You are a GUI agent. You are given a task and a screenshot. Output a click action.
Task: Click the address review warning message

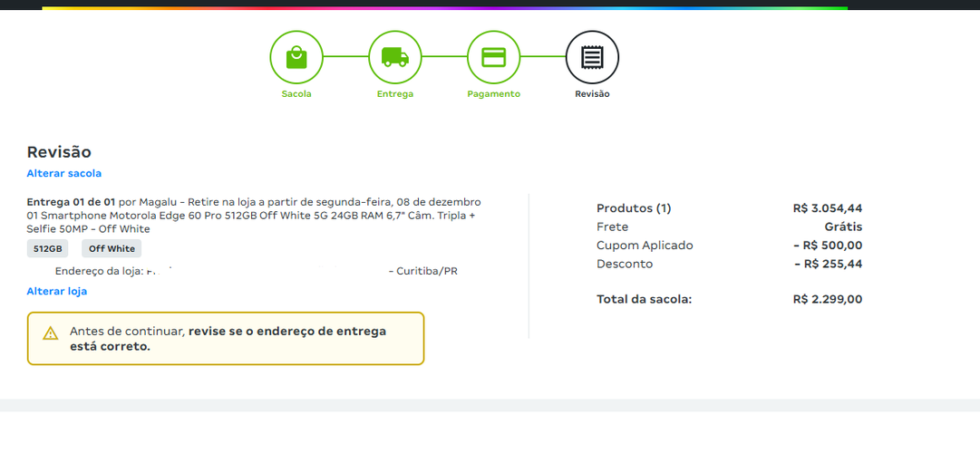tap(228, 338)
